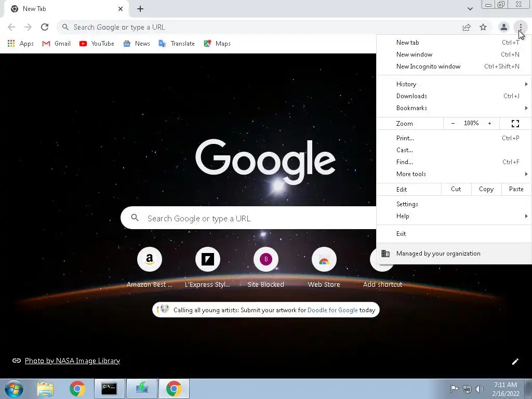Click Copy in the Edit row
This screenshot has height=399, width=532.
coord(486,189)
